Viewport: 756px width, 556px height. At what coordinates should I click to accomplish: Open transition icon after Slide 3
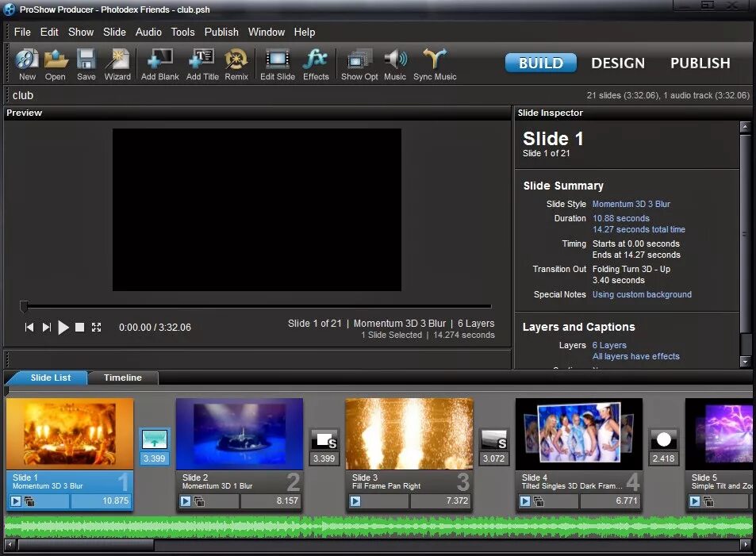tap(493, 439)
